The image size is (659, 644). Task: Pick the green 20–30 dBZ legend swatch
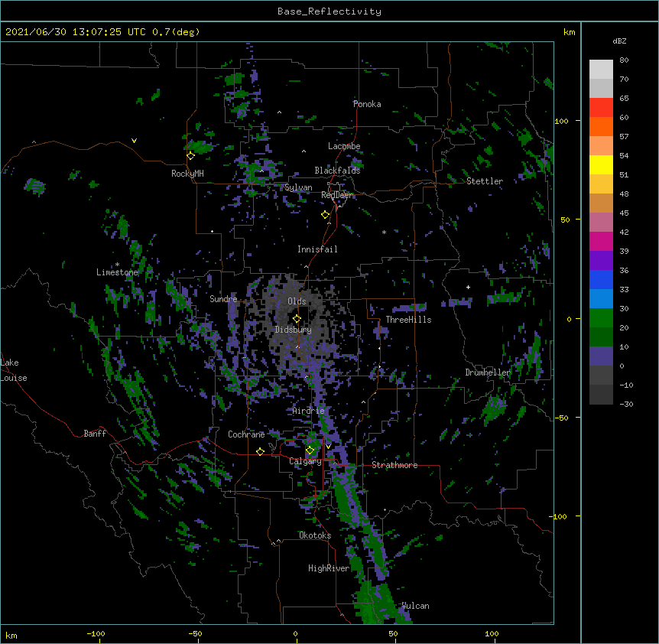601,318
